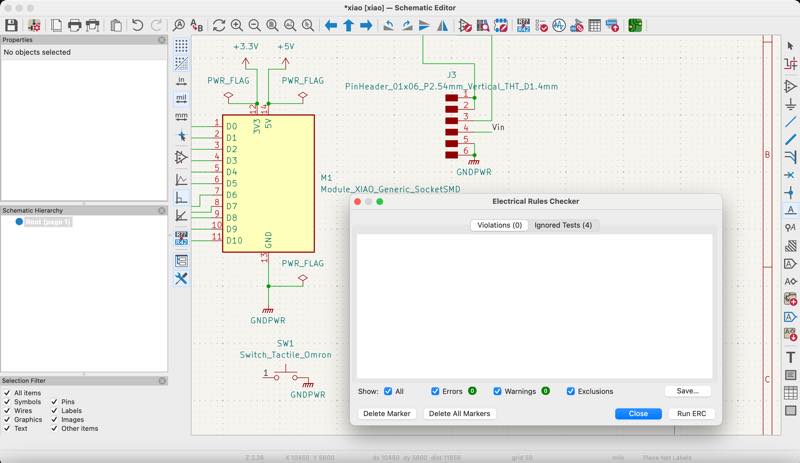Activate zoom to selection tool
800x463 pixels.
(308, 25)
